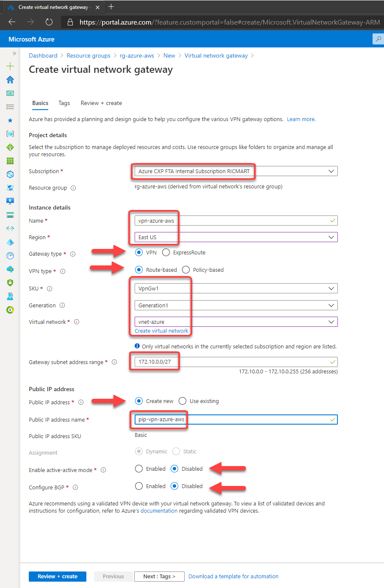Click info icon next to Gateway type
This screenshot has width=384, height=588.
73,254
